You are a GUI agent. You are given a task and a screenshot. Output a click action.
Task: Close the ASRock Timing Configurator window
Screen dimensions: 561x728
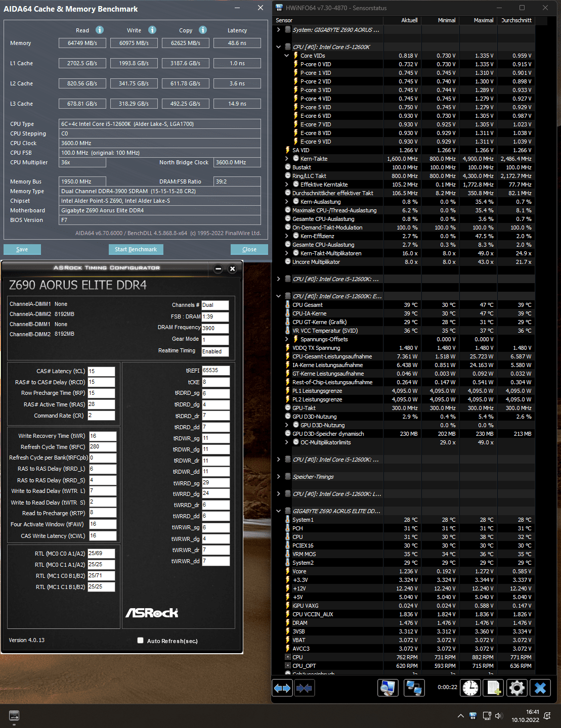pos(233,268)
